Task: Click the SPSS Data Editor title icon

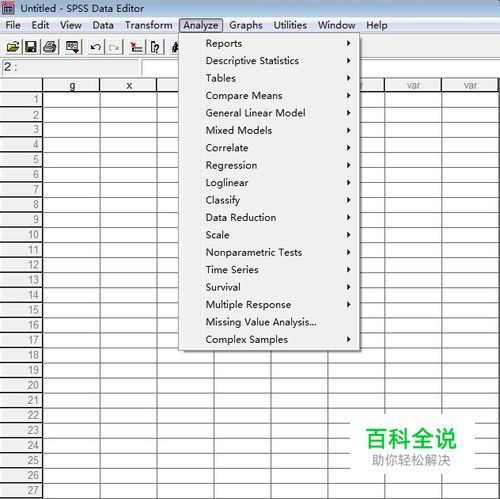Action: point(8,8)
